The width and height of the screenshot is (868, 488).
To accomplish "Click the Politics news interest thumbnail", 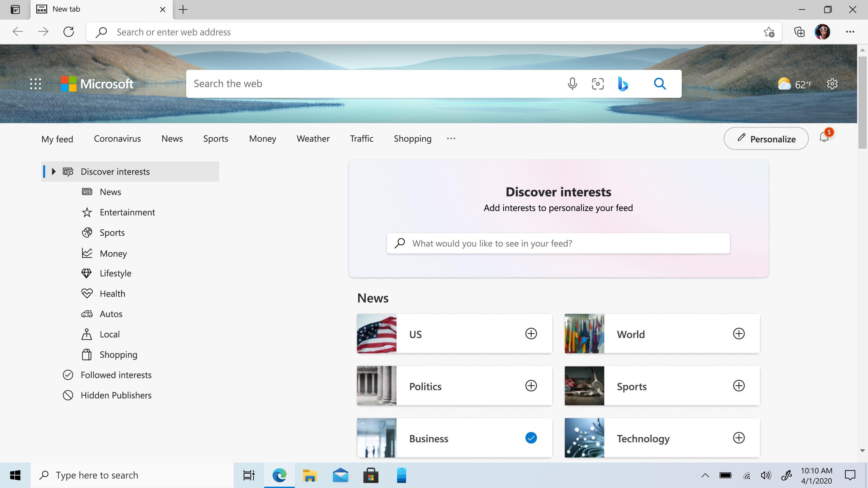I will [x=376, y=386].
